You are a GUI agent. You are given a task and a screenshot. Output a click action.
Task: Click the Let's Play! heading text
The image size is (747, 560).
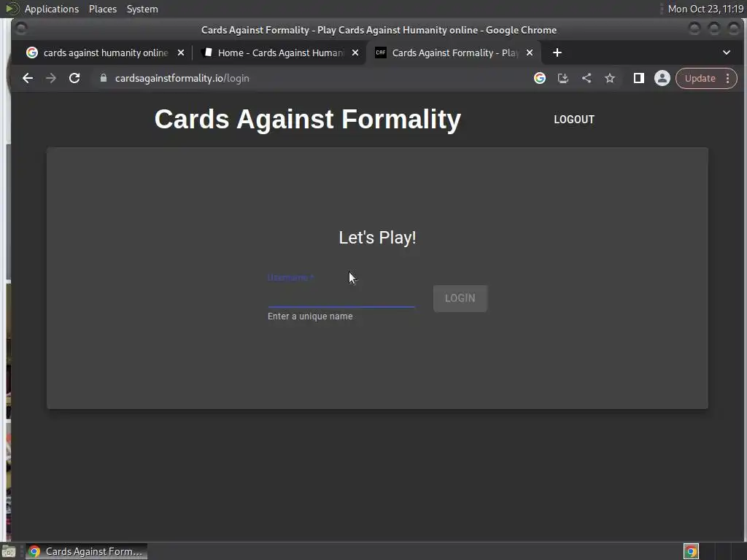tap(377, 238)
